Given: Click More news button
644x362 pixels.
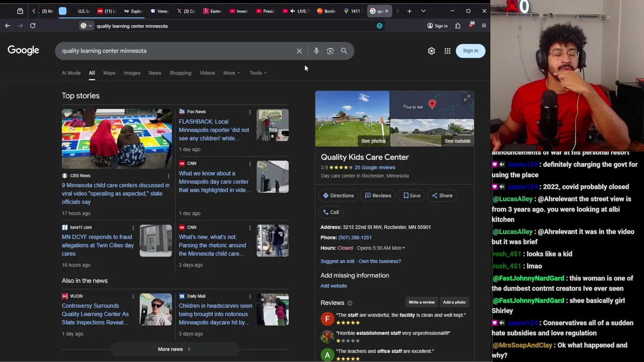Looking at the screenshot, I should point(174,349).
